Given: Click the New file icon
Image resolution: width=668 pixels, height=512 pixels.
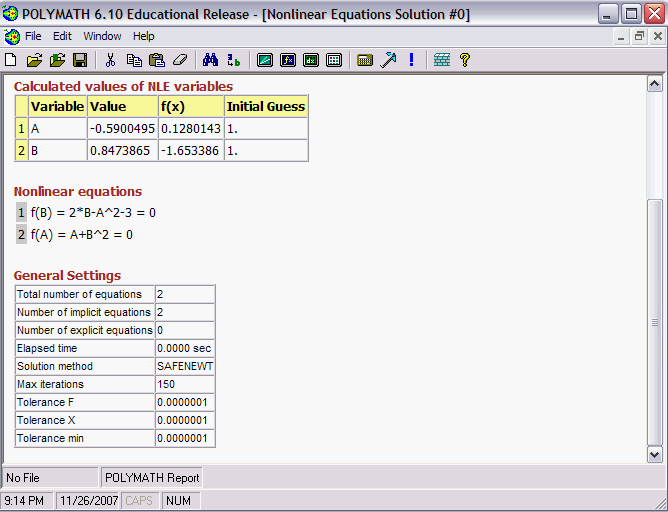Looking at the screenshot, I should [x=11, y=60].
